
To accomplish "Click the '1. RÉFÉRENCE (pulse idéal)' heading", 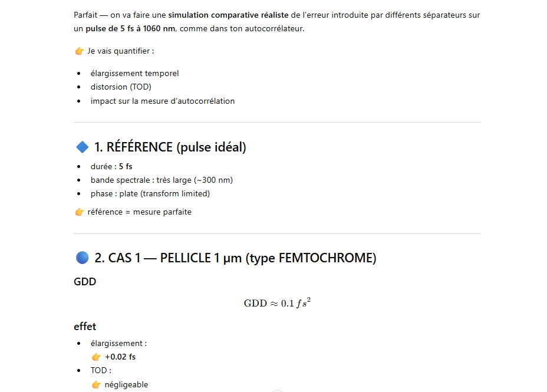I will pos(170,147).
